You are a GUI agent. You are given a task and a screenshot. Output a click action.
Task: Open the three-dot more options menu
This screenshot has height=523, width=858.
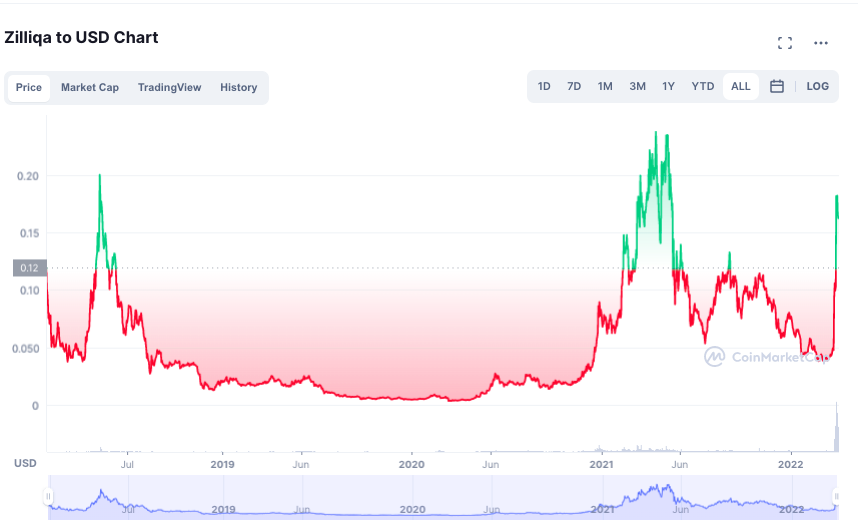821,43
